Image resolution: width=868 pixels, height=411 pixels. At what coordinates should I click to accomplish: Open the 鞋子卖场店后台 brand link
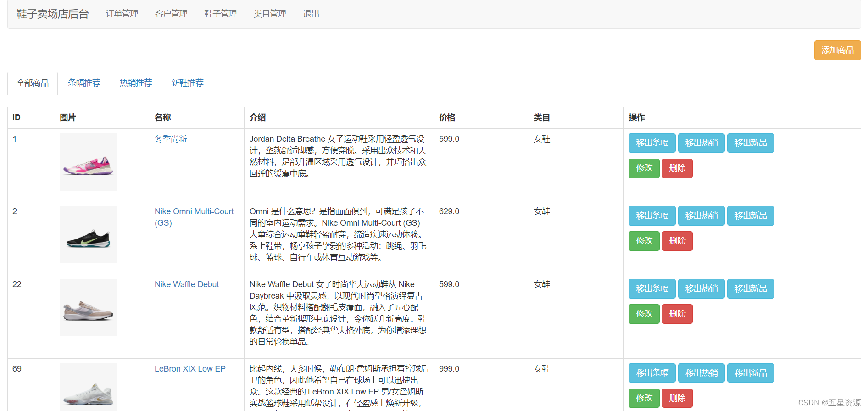52,14
